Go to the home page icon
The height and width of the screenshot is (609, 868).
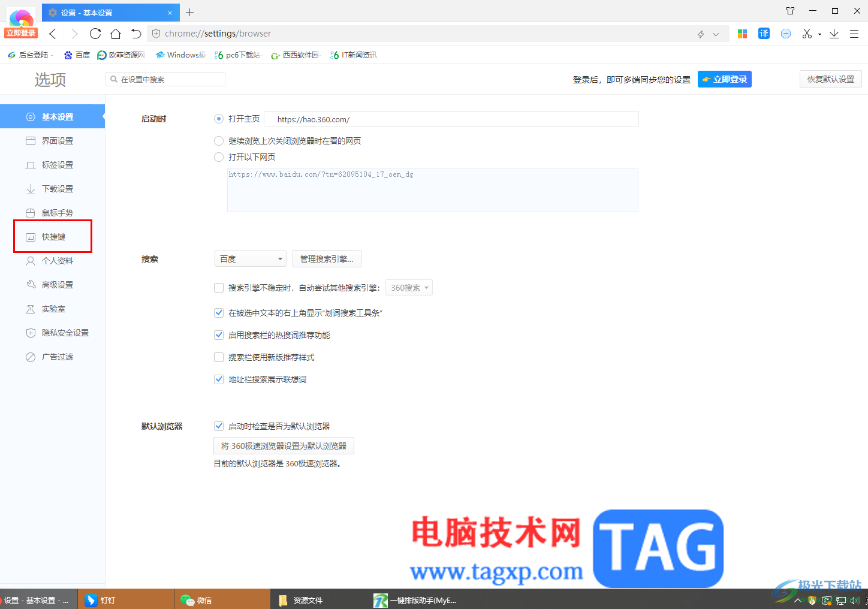click(116, 34)
